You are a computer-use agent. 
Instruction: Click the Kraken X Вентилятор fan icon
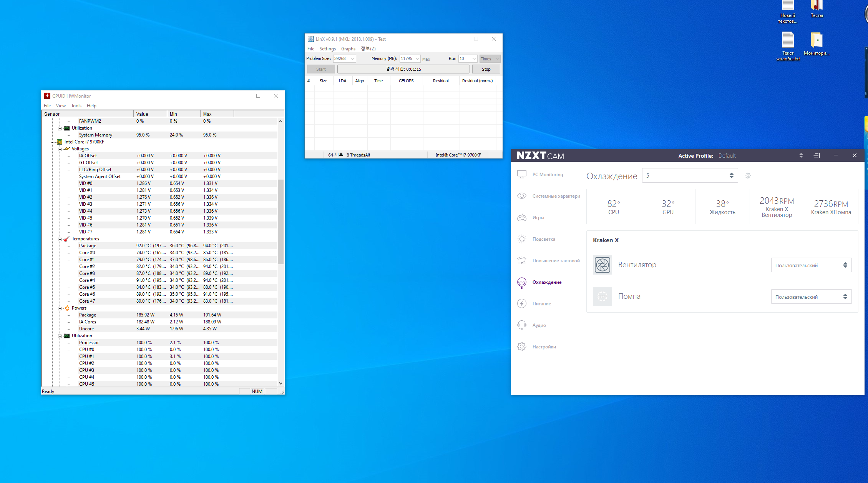point(602,265)
